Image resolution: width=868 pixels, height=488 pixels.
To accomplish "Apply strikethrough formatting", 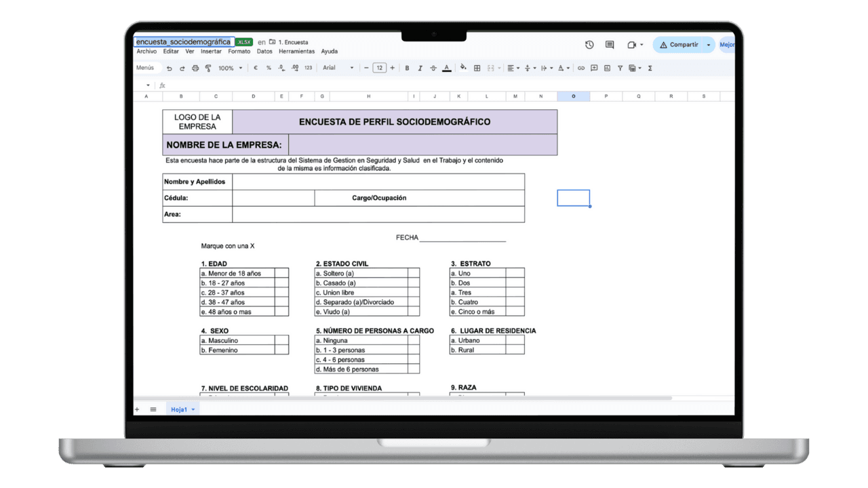I will click(x=433, y=68).
